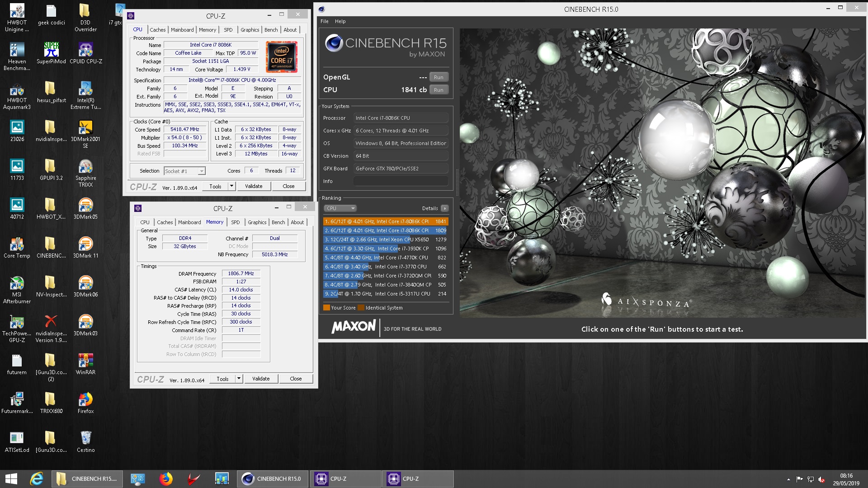Open HWBOT Unigine desktop icon
Viewport: 868px width, 488px height.
(17, 18)
